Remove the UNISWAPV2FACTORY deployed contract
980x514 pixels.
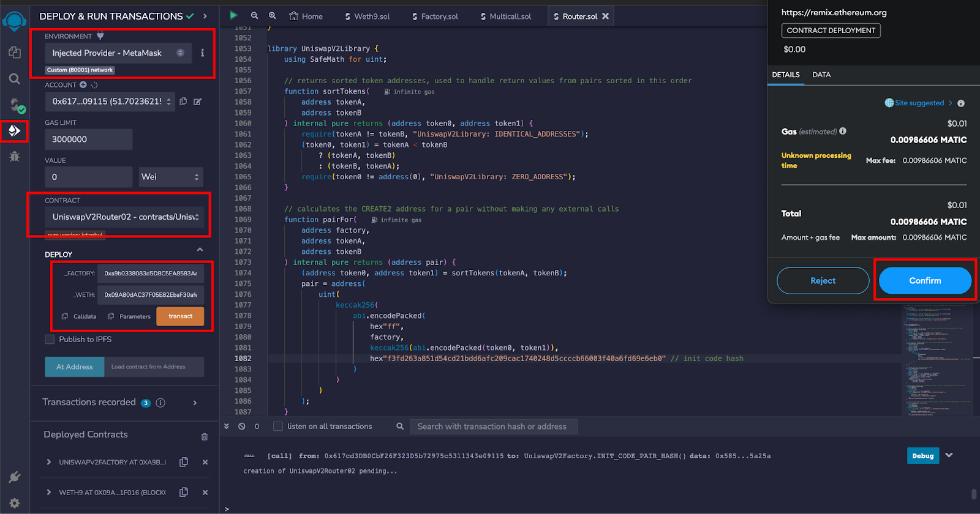point(205,462)
